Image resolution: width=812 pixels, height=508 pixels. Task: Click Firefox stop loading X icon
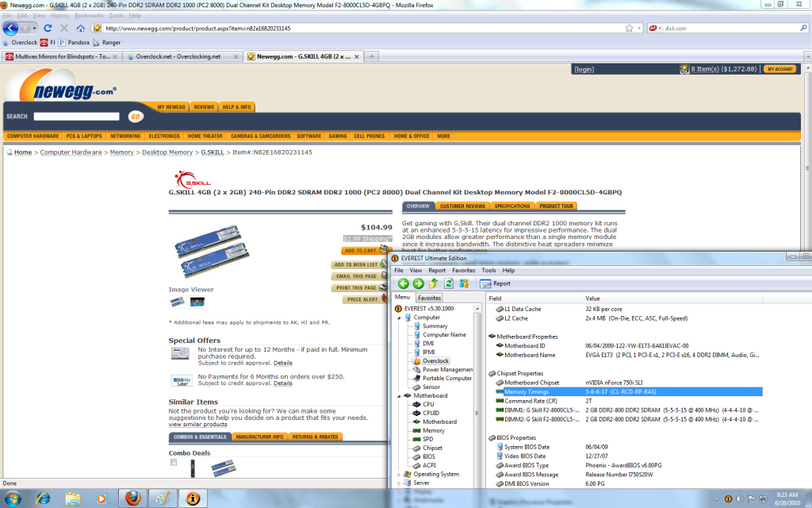point(64,28)
